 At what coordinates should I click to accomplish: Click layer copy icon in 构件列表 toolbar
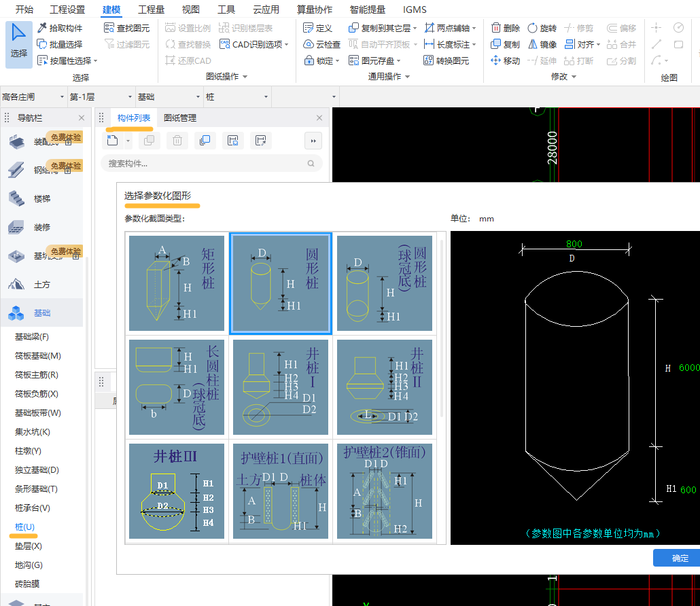(205, 141)
